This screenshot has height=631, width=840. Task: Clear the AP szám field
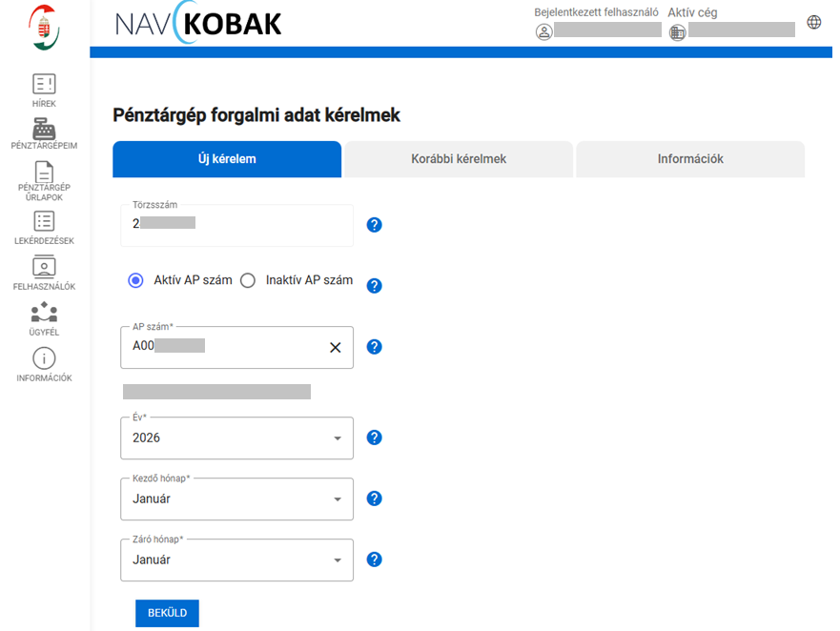[x=335, y=348]
